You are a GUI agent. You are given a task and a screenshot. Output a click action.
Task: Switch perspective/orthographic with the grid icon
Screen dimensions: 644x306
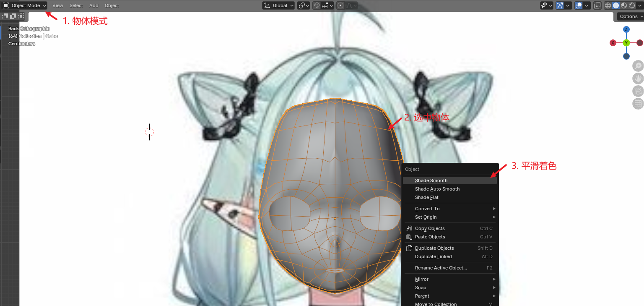point(638,104)
